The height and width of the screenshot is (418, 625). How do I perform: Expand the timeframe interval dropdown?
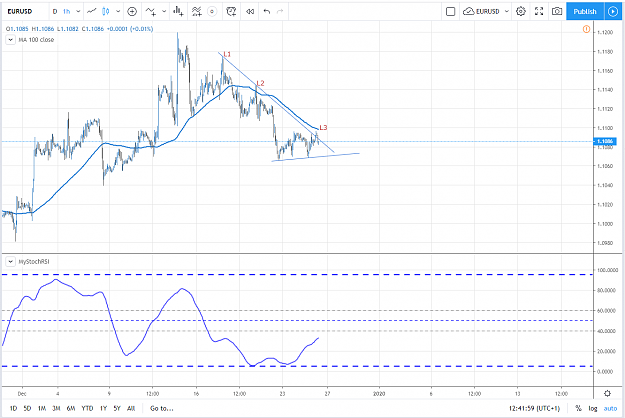[78, 12]
